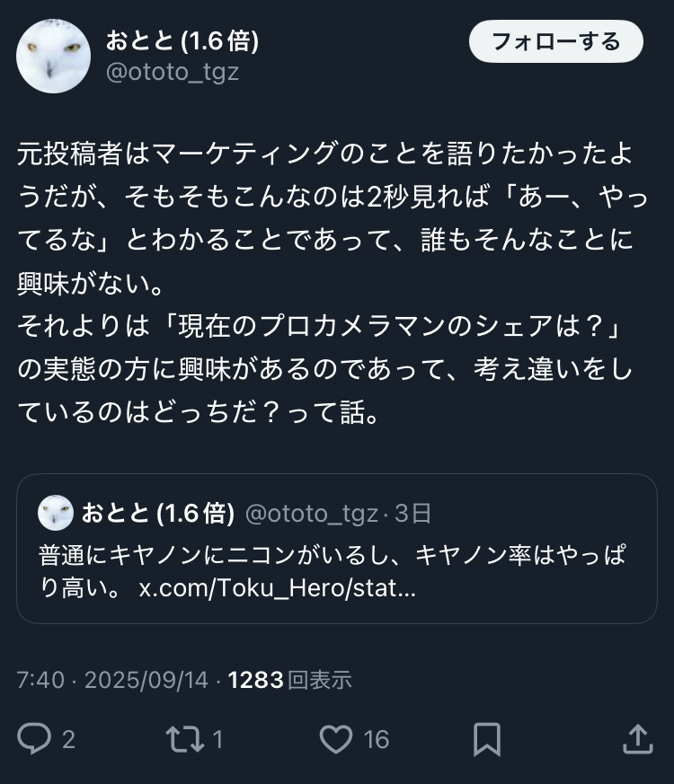Click the 1283 回表示 view count
Image resolution: width=674 pixels, height=784 pixels.
point(289,680)
